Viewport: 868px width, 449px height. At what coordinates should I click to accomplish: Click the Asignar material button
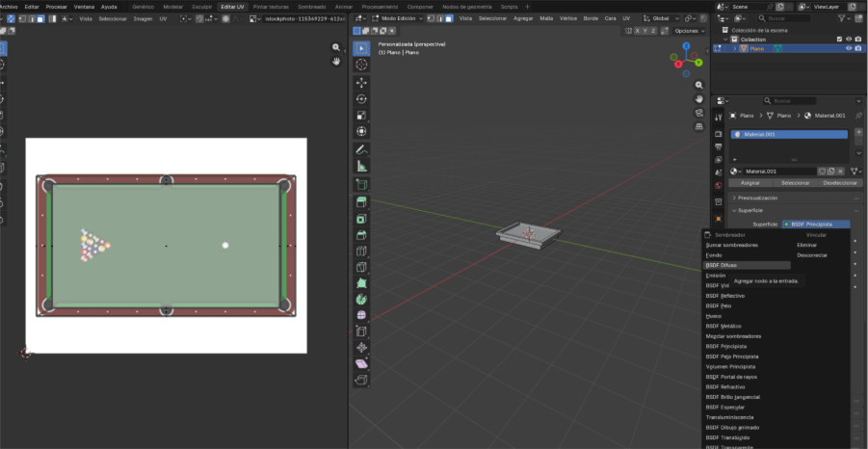748,182
